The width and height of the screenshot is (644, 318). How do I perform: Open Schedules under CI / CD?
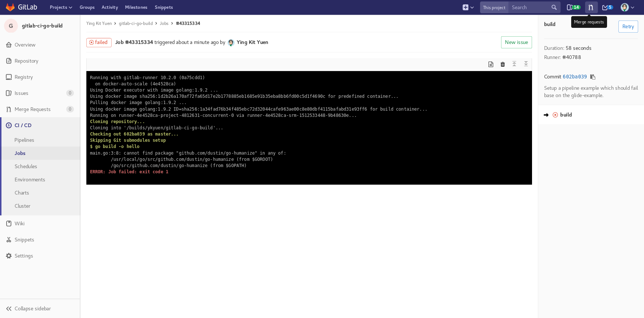pos(41,166)
